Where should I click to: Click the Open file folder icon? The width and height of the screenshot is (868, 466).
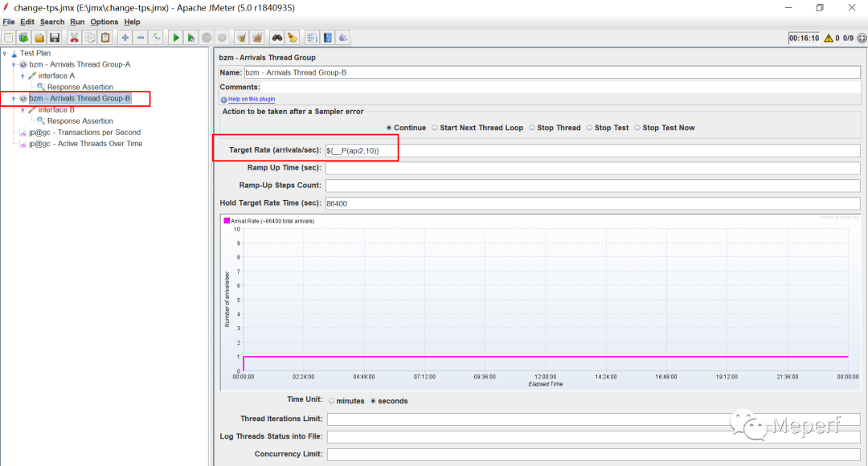tap(39, 38)
